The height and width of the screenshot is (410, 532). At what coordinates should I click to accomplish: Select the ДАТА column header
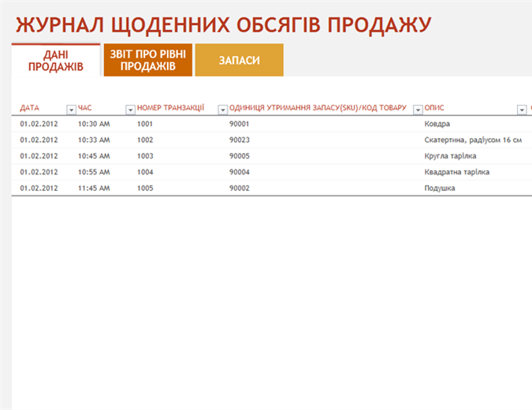29,108
